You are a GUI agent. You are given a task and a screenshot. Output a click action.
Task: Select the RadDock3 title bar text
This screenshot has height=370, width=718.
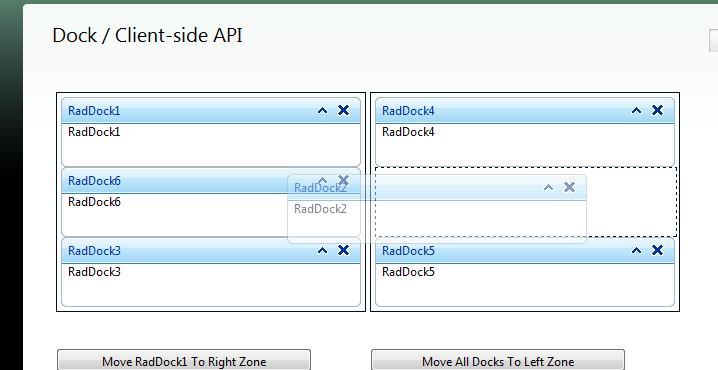pos(94,251)
